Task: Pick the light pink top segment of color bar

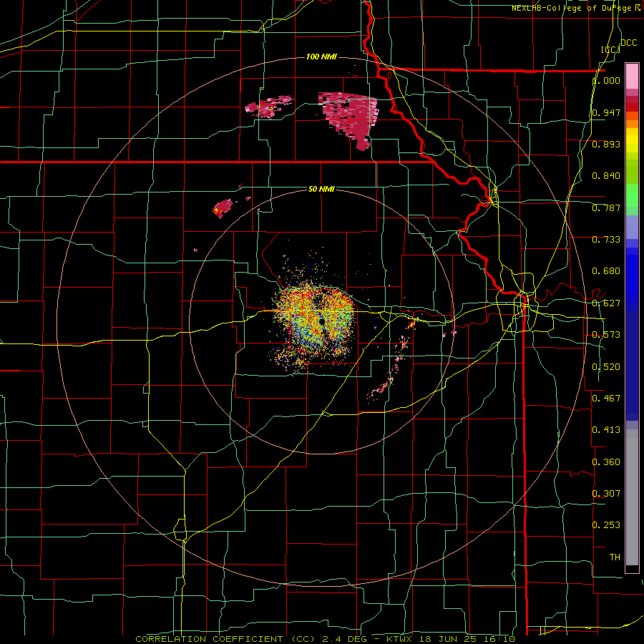Action: 632,76
